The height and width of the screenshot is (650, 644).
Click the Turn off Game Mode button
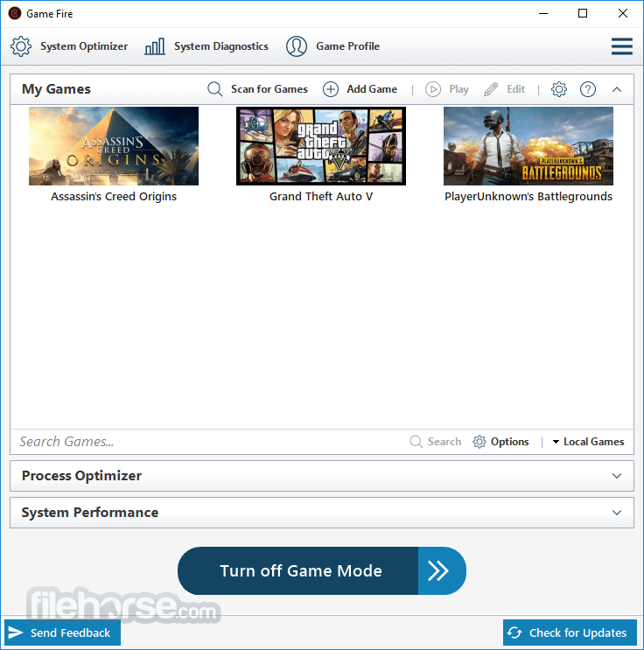(x=322, y=570)
